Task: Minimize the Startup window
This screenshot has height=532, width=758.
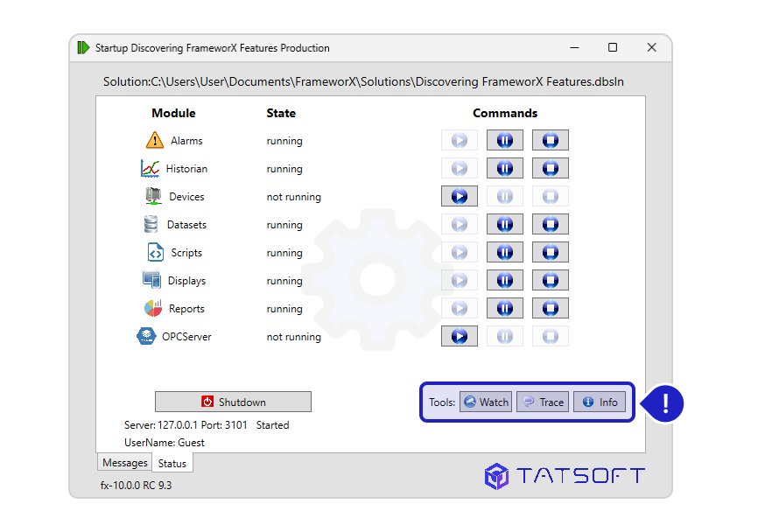Action: pyautogui.click(x=574, y=47)
